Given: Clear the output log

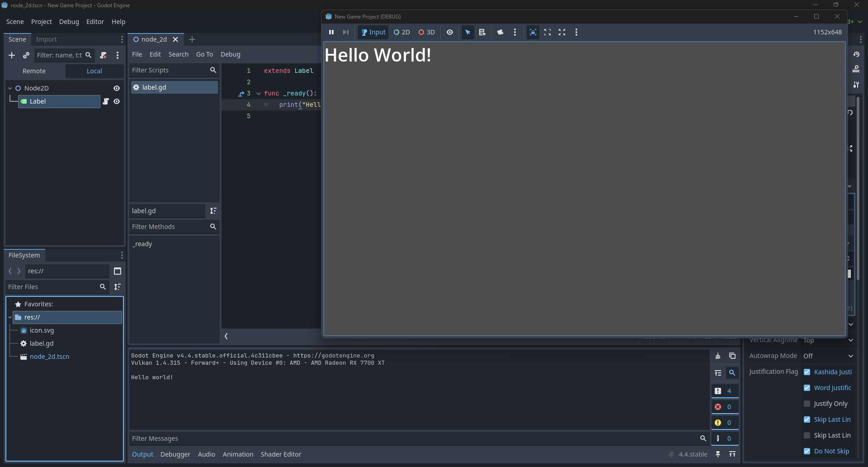Looking at the screenshot, I should coord(718,356).
